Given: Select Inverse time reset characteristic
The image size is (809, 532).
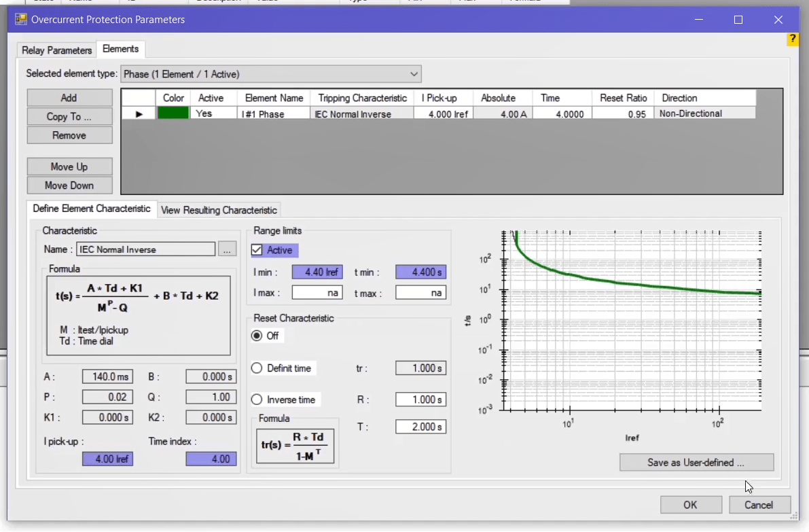Looking at the screenshot, I should pos(257,400).
